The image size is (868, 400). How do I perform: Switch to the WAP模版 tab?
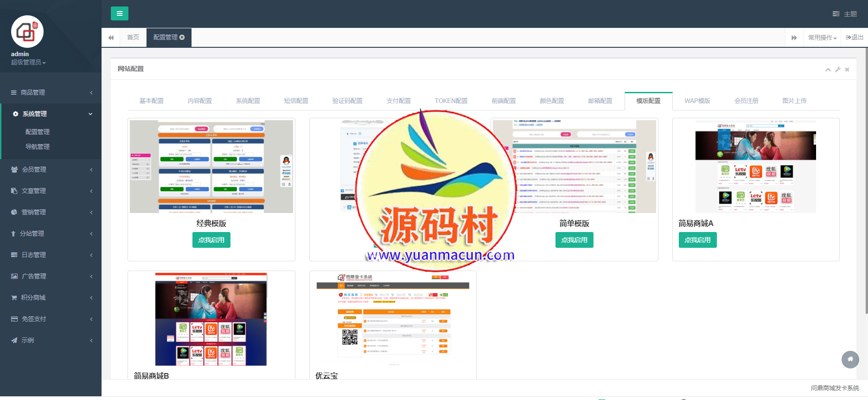click(697, 101)
